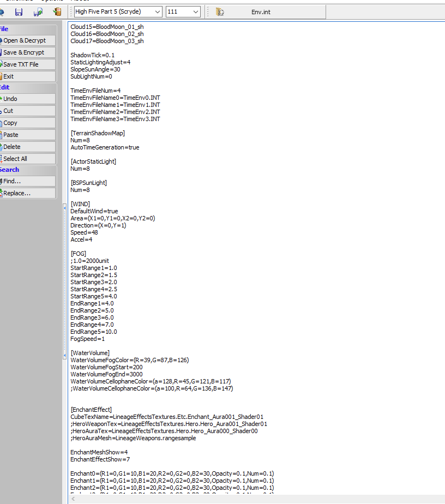Click the floppy disk save icon in toolbar
445x504 pixels.
click(x=19, y=12)
